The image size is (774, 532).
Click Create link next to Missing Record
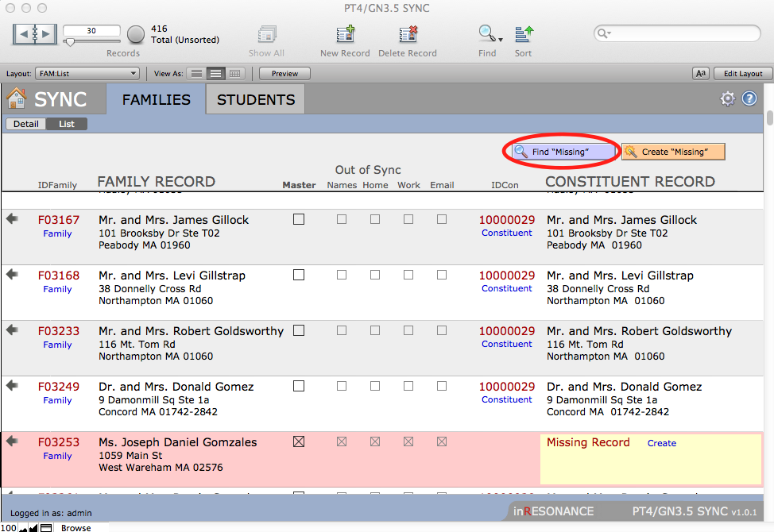[661, 443]
